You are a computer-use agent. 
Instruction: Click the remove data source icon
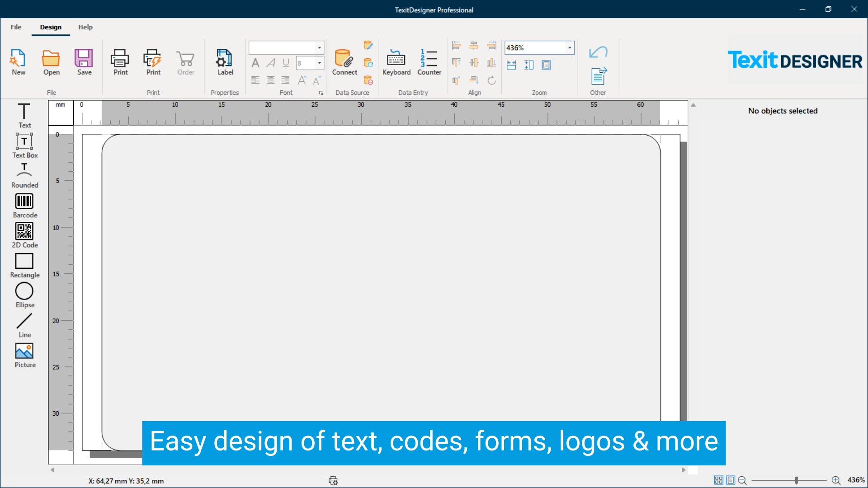pyautogui.click(x=368, y=80)
